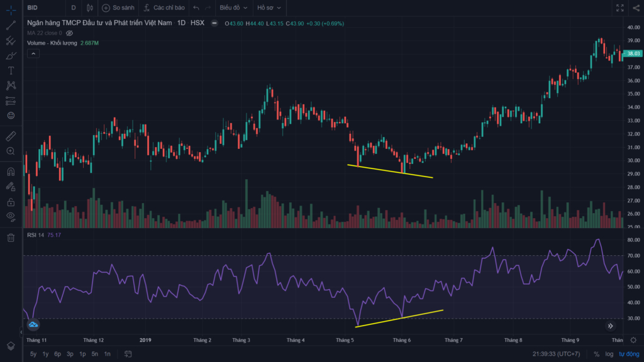Image resolution: width=644 pixels, height=362 pixels.
Task: Open chart settings gear icon
Action: [633, 340]
